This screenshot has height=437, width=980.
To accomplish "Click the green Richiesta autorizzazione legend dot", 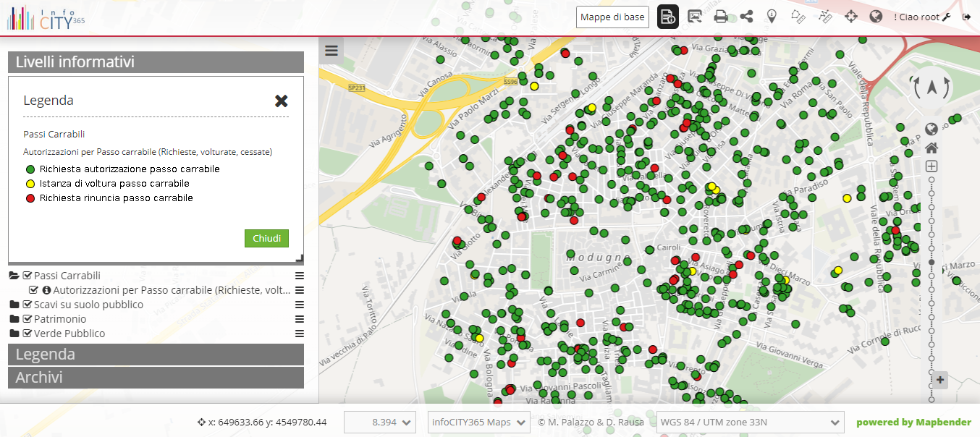I will pyautogui.click(x=30, y=169).
